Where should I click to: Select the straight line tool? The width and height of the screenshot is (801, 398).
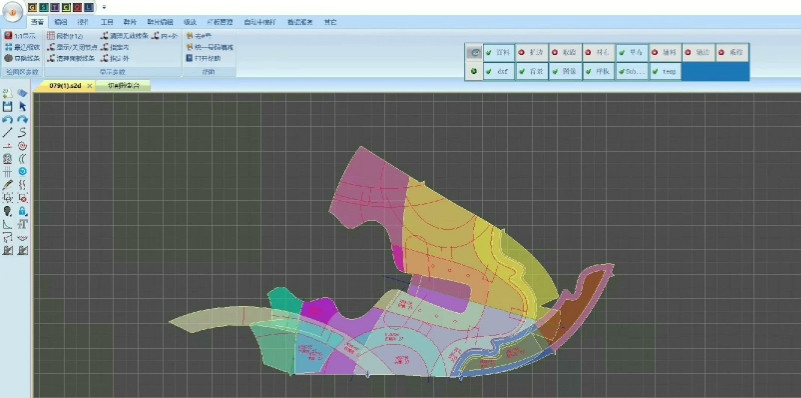point(7,133)
